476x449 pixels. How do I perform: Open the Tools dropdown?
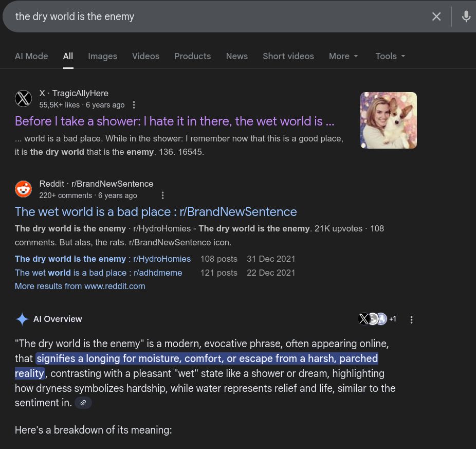pos(390,56)
